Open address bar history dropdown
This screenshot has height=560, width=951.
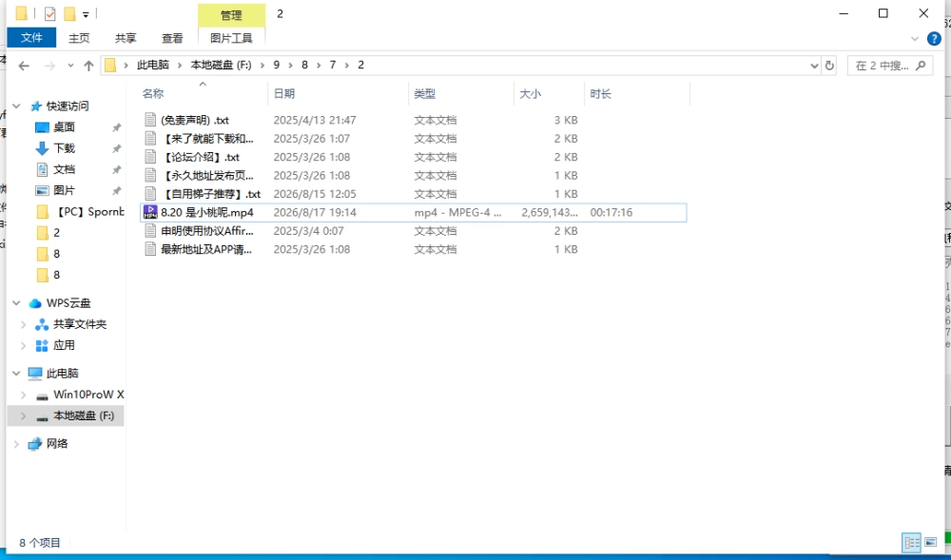pos(815,66)
